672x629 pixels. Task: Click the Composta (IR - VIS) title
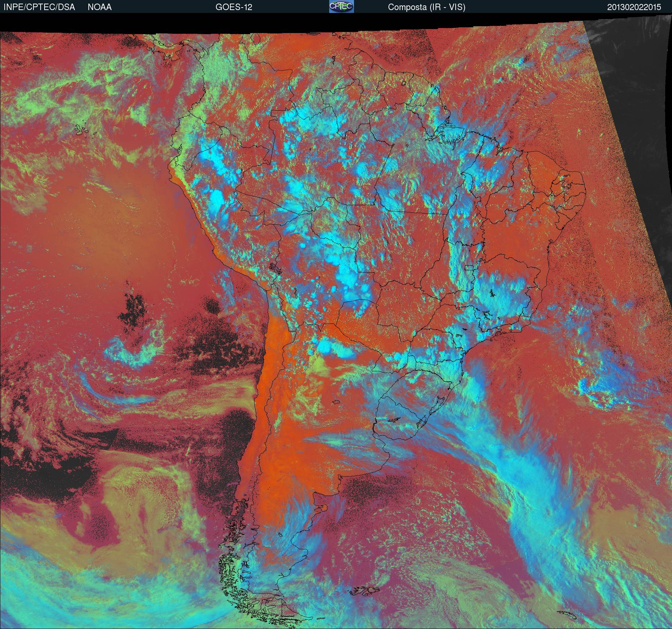click(x=427, y=7)
